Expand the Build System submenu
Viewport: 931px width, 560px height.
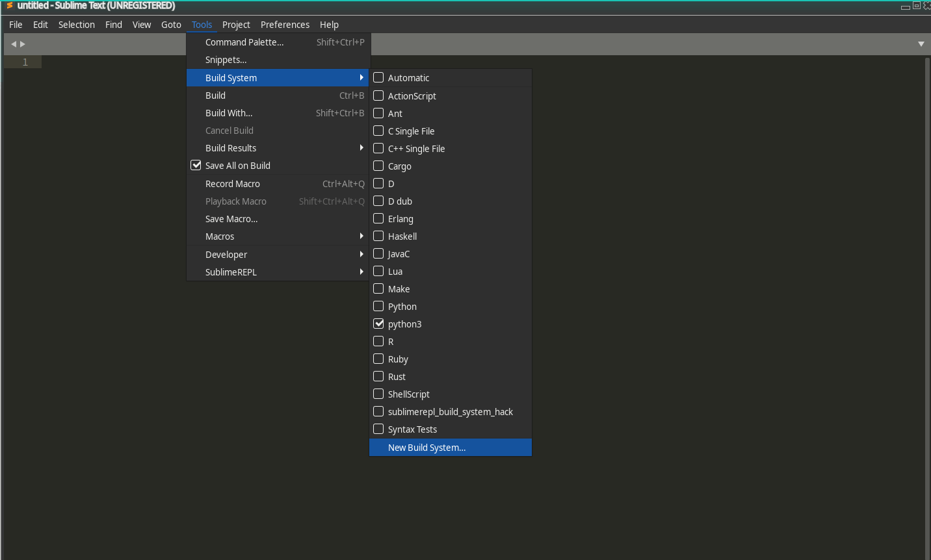click(x=278, y=77)
